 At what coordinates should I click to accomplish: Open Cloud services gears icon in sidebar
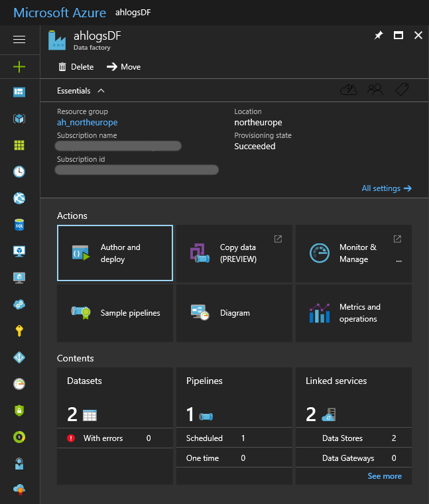(x=19, y=304)
